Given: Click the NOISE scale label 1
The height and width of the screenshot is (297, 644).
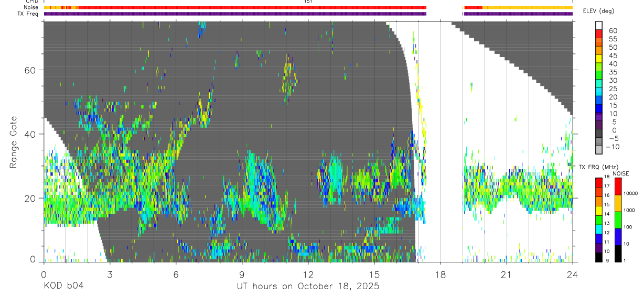Looking at the screenshot, I should click(x=625, y=261).
